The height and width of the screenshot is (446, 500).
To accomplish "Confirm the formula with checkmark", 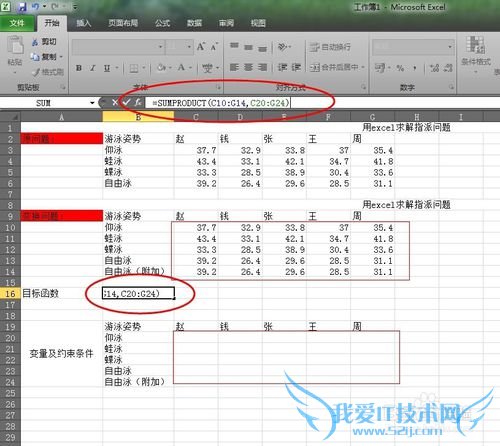I will pyautogui.click(x=126, y=102).
